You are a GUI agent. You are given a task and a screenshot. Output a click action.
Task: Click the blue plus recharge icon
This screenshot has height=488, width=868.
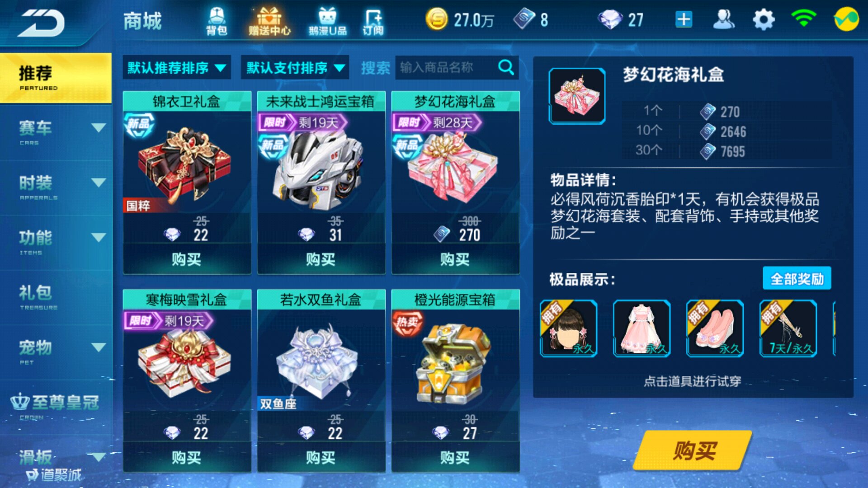point(684,19)
